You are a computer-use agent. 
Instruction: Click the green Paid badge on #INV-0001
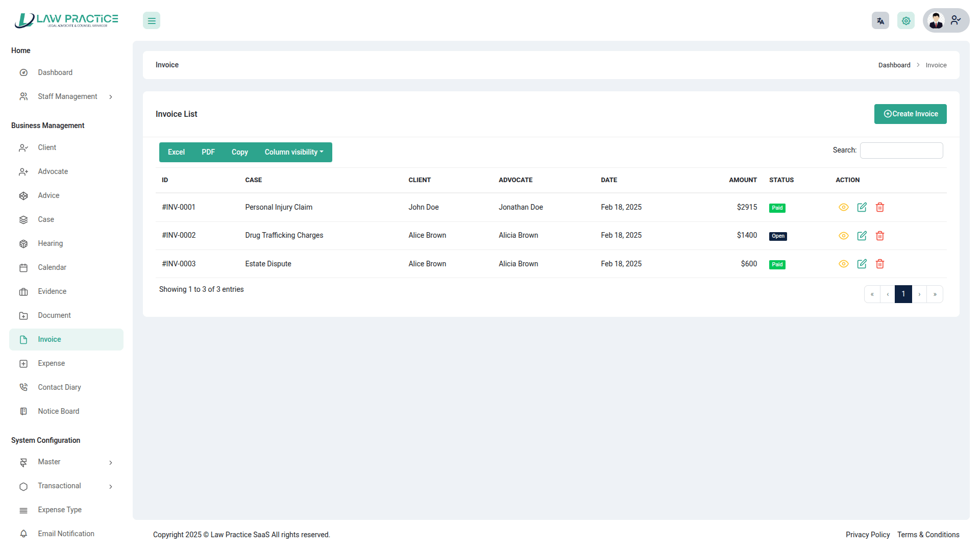tap(777, 208)
